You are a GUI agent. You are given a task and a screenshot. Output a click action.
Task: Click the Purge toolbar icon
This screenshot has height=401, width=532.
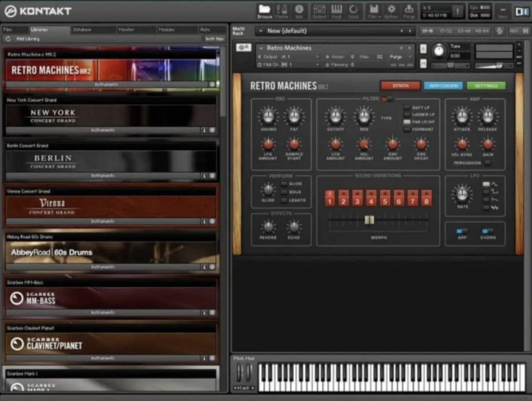point(409,11)
